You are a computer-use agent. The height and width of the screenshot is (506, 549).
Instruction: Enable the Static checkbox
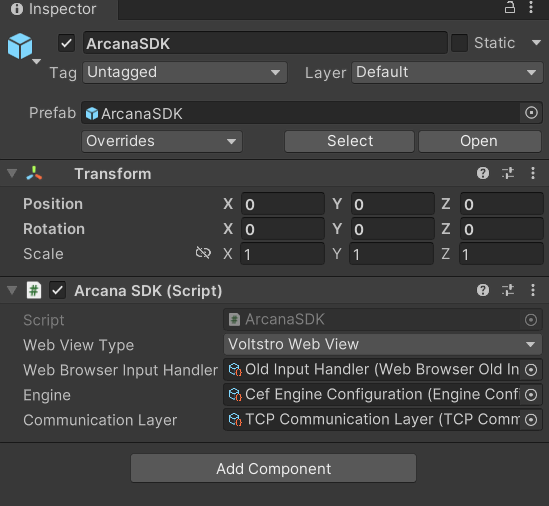coord(460,43)
